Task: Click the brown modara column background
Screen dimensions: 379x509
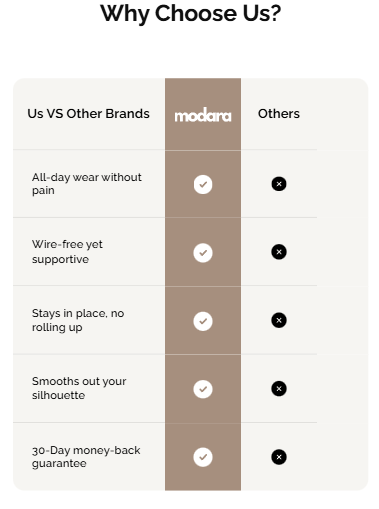Action: pos(203,284)
